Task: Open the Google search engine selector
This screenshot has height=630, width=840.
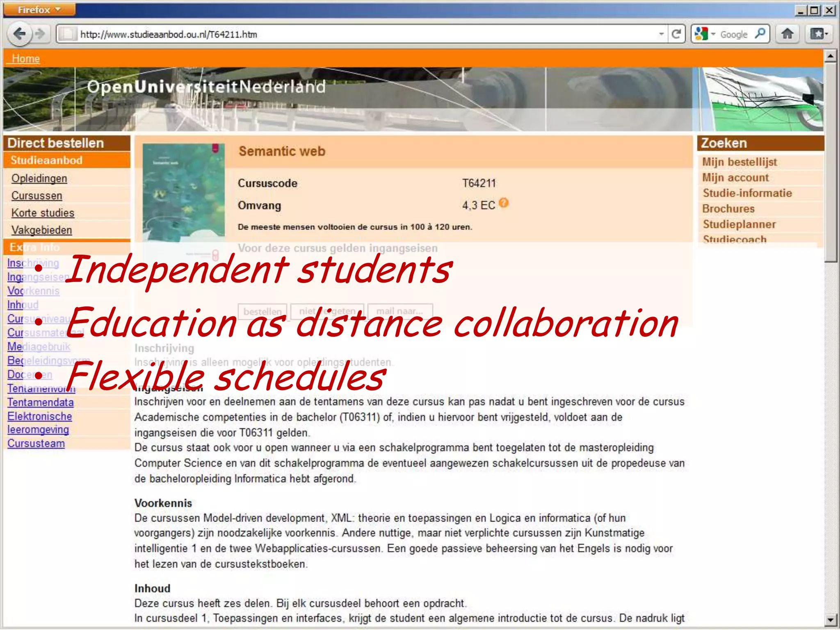Action: pyautogui.click(x=705, y=34)
